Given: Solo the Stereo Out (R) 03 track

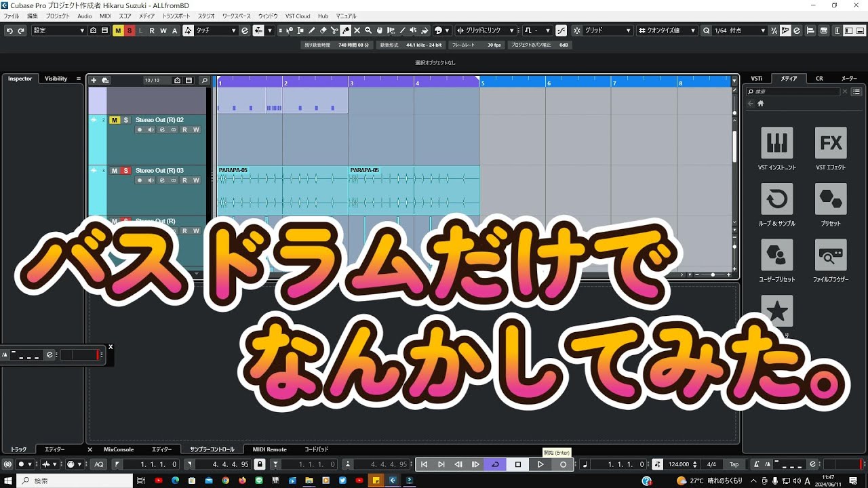Looking at the screenshot, I should (125, 171).
